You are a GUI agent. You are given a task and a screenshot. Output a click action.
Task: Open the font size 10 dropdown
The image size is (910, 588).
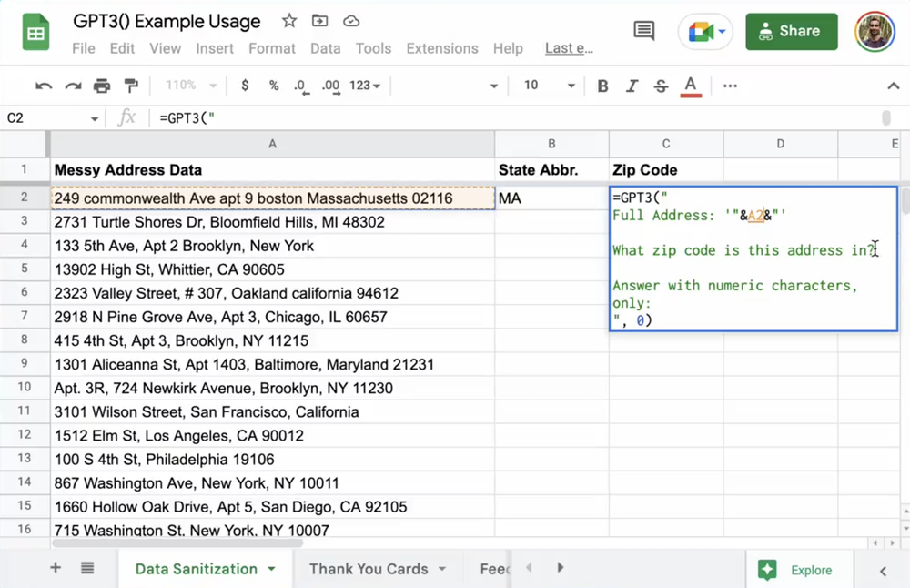point(549,86)
